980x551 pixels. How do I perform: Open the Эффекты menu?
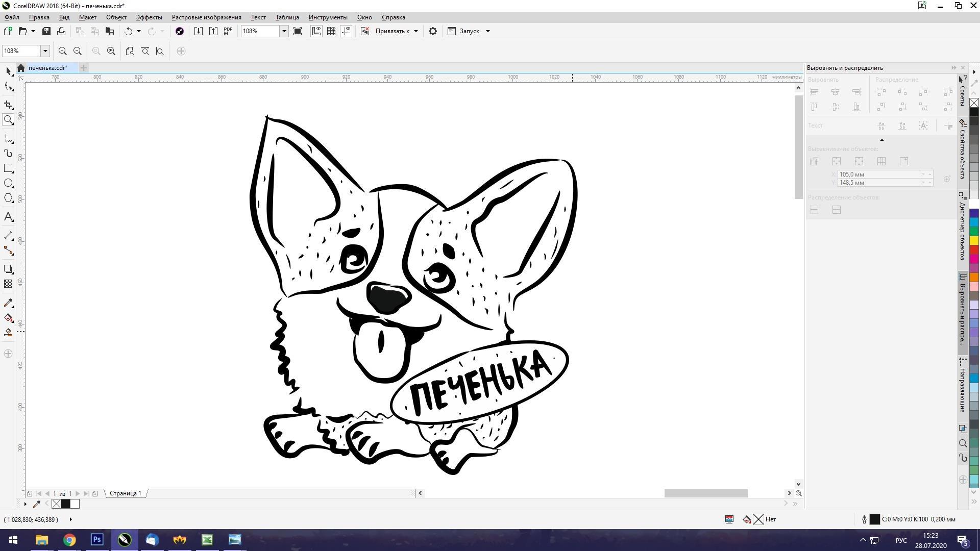pyautogui.click(x=149, y=17)
